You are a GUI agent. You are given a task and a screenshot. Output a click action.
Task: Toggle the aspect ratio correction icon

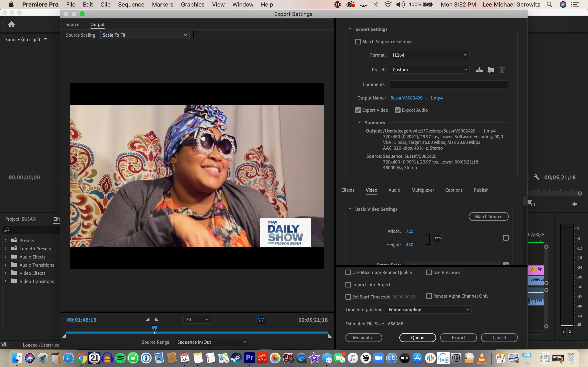pyautogui.click(x=261, y=320)
